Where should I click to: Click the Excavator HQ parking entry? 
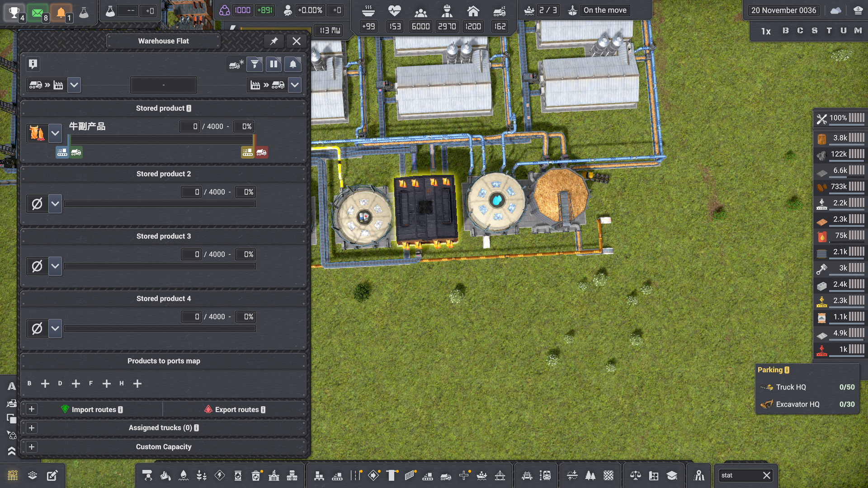(807, 404)
